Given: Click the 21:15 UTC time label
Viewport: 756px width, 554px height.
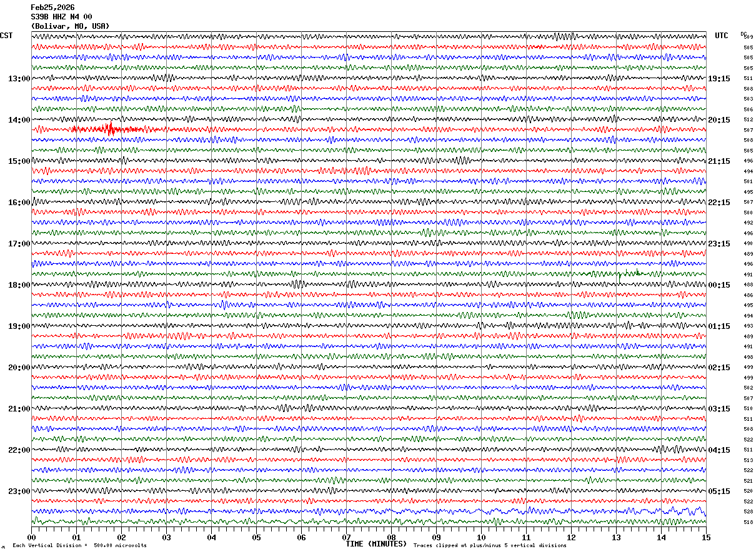Looking at the screenshot, I should click(x=719, y=161).
